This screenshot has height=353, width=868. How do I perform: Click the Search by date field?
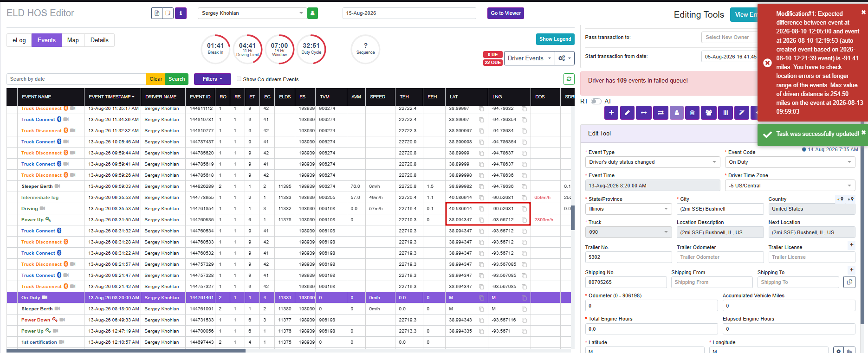tap(77, 79)
